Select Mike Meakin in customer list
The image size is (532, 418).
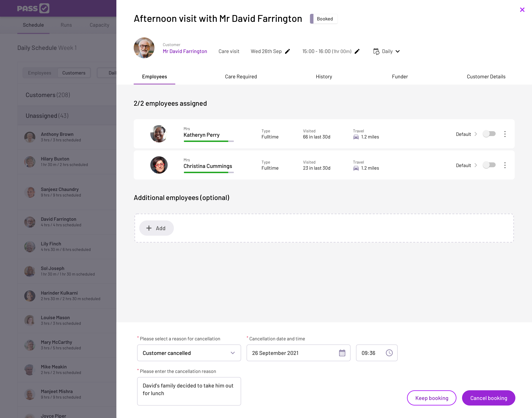(x=67, y=370)
